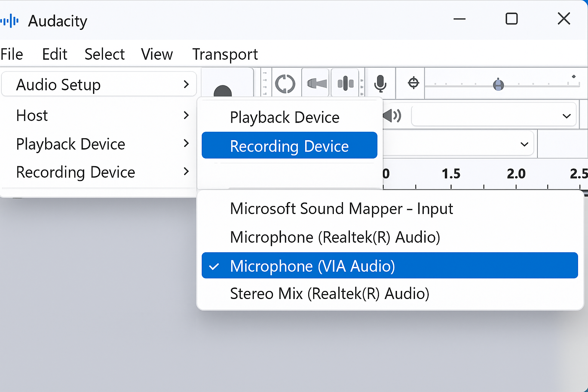Choose Microphone (Realtek(R) Audio) input
The image size is (588, 392).
[x=335, y=237]
